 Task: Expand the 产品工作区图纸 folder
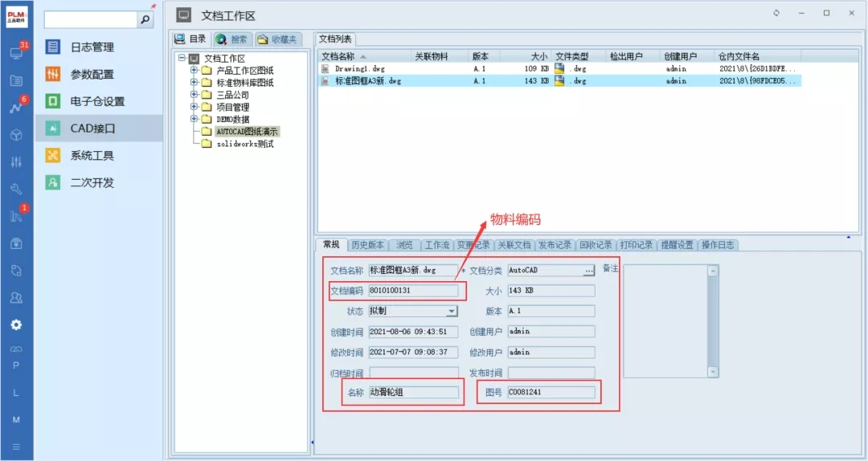194,71
